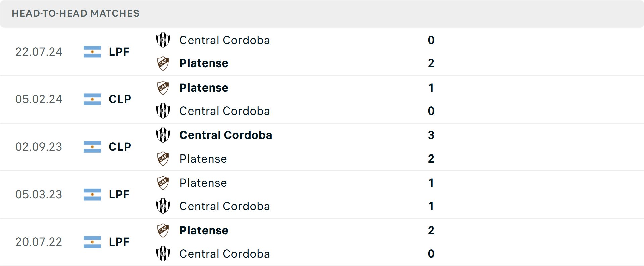Click the Platense CAP shield in the top match

[x=163, y=63]
